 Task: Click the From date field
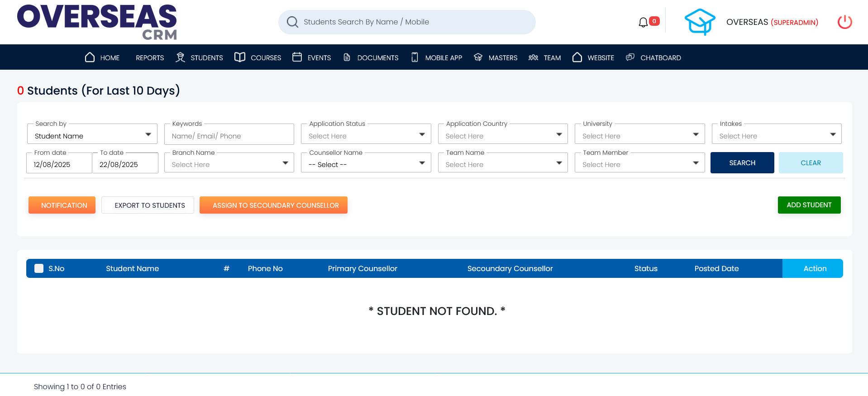click(x=59, y=164)
